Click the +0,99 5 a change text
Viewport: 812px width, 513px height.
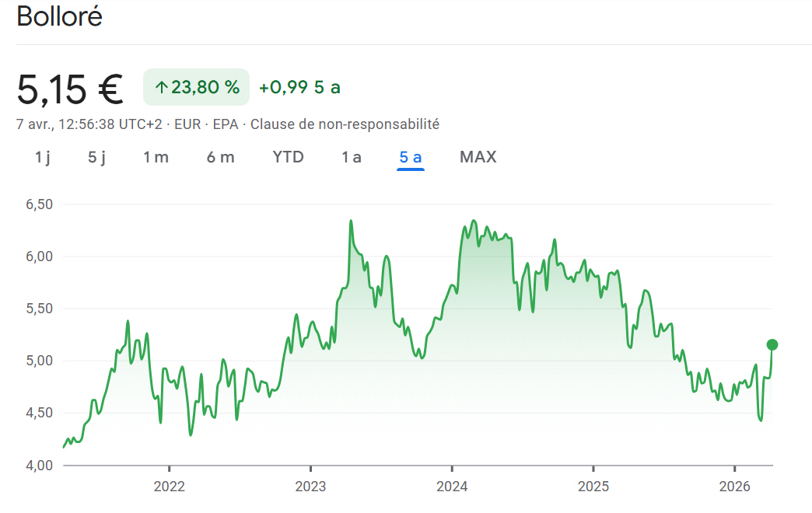click(x=299, y=88)
